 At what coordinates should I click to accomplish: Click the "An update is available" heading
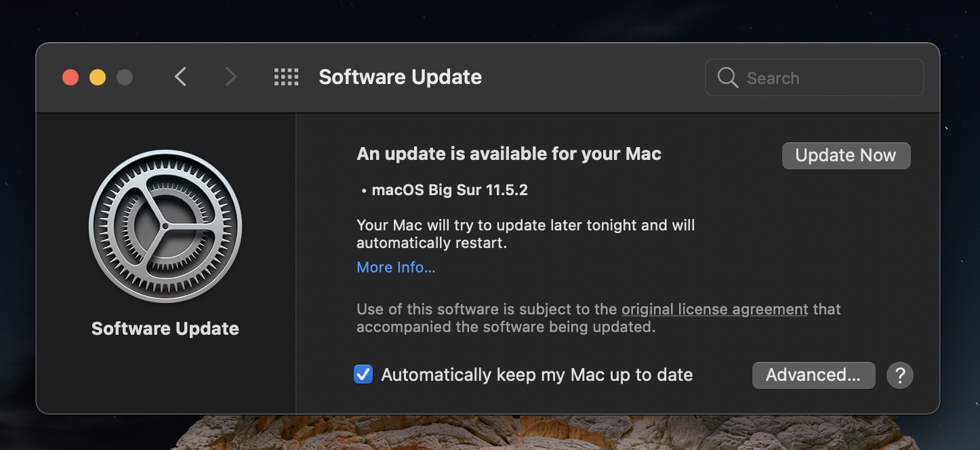508,155
